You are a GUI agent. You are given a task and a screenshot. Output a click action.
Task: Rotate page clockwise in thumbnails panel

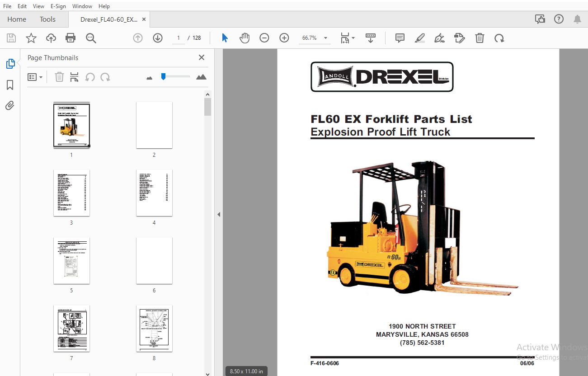[105, 77]
